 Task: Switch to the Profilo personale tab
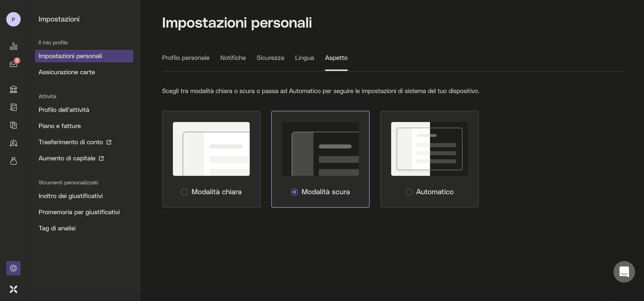(186, 58)
